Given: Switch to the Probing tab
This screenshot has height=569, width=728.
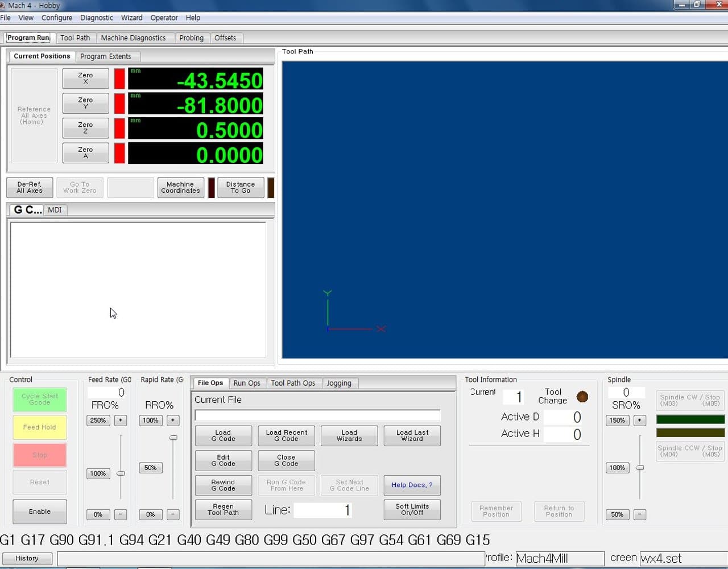Looking at the screenshot, I should tap(192, 38).
